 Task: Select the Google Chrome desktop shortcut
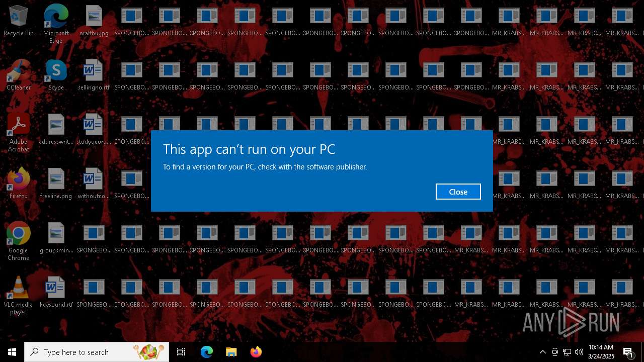click(19, 241)
